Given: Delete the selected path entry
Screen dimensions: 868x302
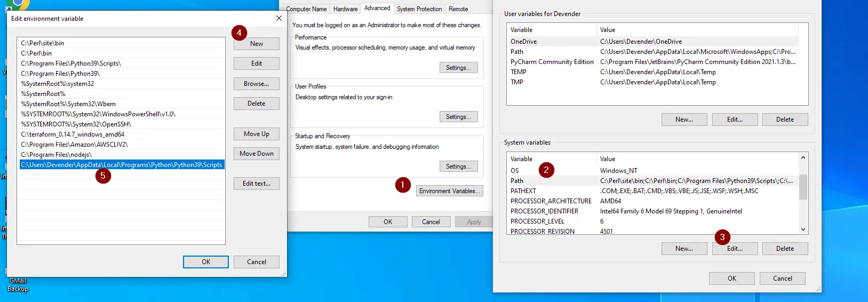Looking at the screenshot, I should pyautogui.click(x=256, y=104).
